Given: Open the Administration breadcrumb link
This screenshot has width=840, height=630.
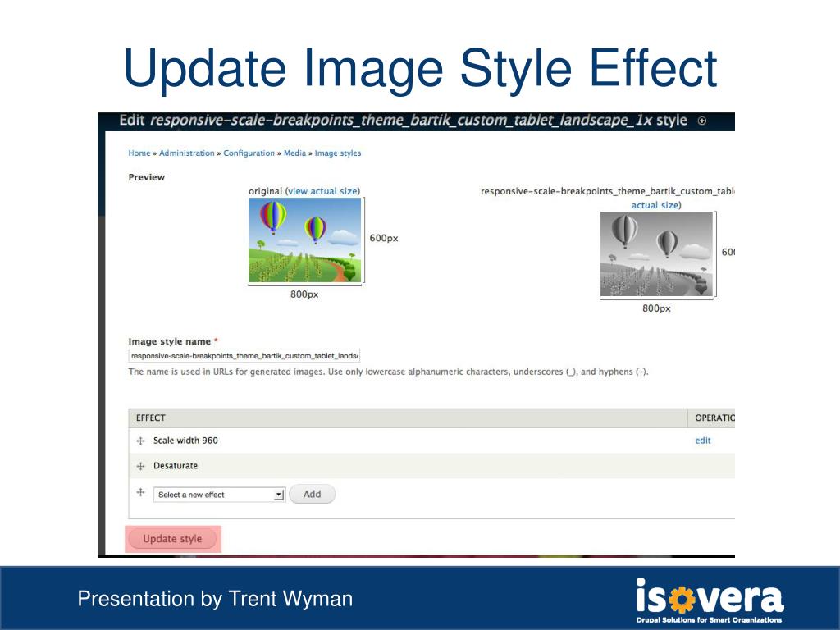Looking at the screenshot, I should [186, 153].
